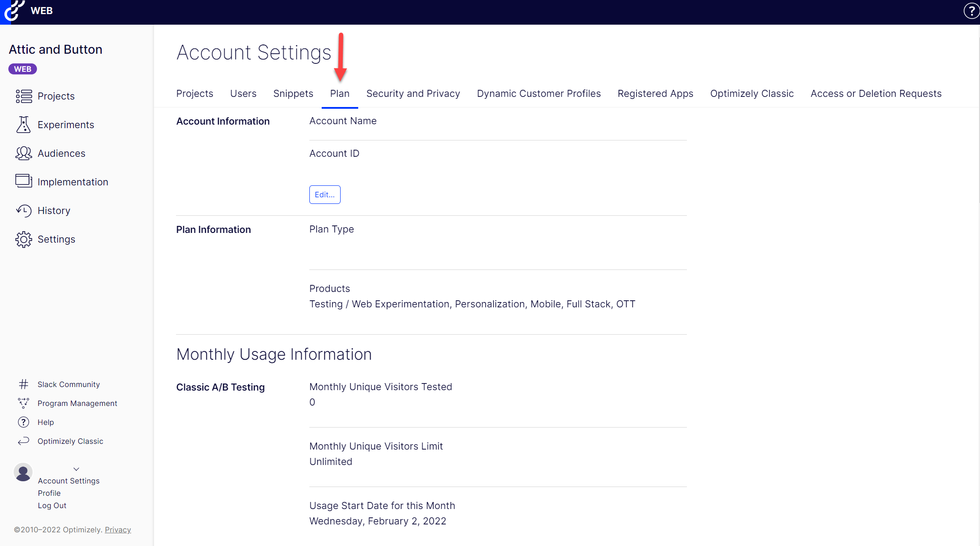Open the Optimizely Classic tab

(752, 94)
